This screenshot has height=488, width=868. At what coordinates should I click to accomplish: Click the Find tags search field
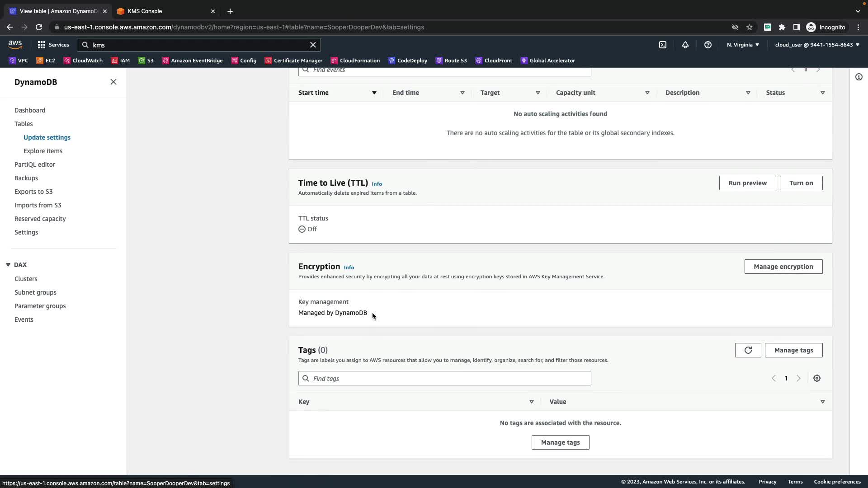(444, 379)
